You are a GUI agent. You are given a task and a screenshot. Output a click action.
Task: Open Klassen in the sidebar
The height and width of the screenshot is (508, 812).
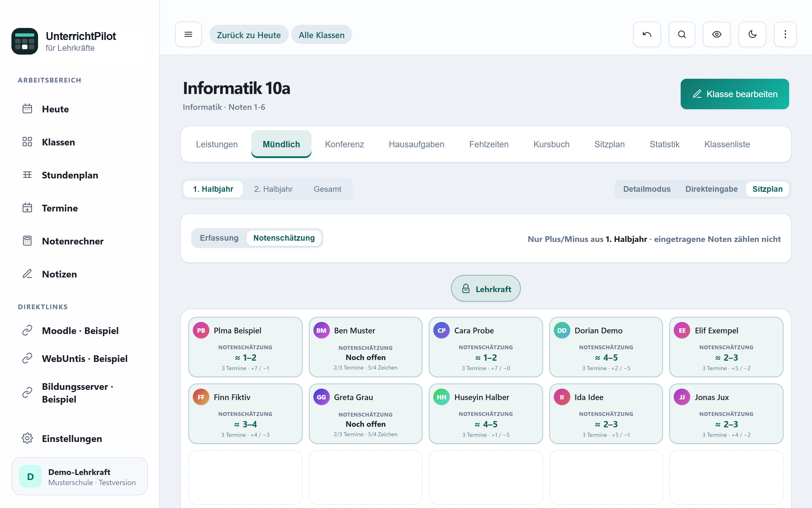[80, 142]
